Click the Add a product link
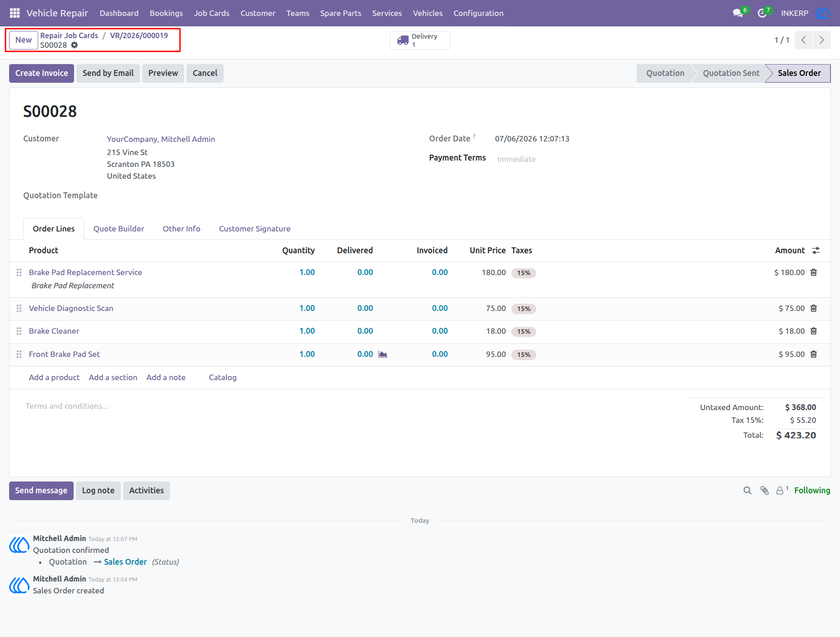The width and height of the screenshot is (840, 637). (54, 377)
